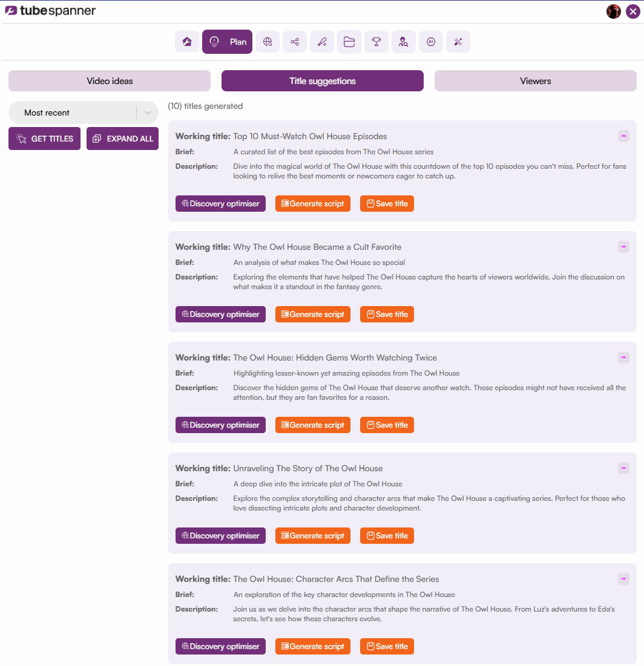The image size is (644, 666).
Task: Click working title 'The Owl House: Character Arcs That Define the Series'
Action: [336, 579]
